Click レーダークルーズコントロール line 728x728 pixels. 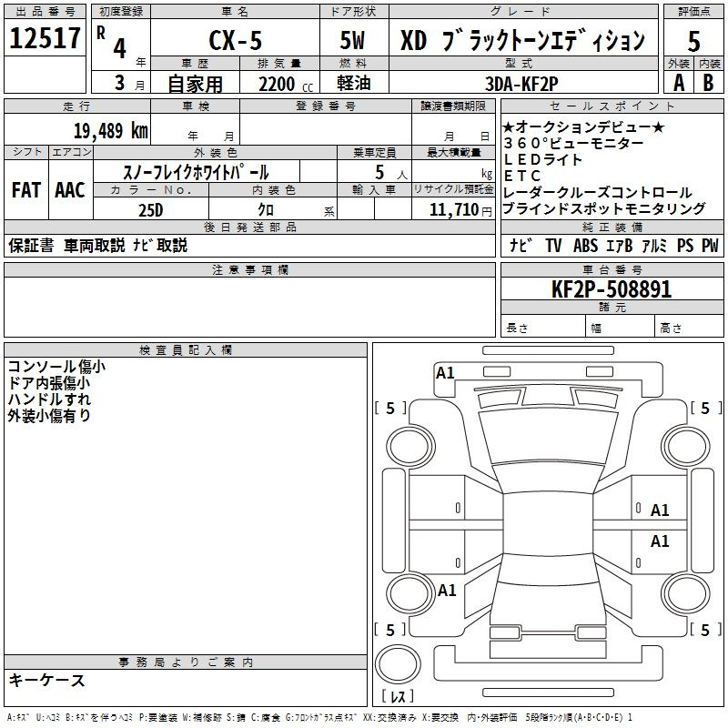coord(598,192)
